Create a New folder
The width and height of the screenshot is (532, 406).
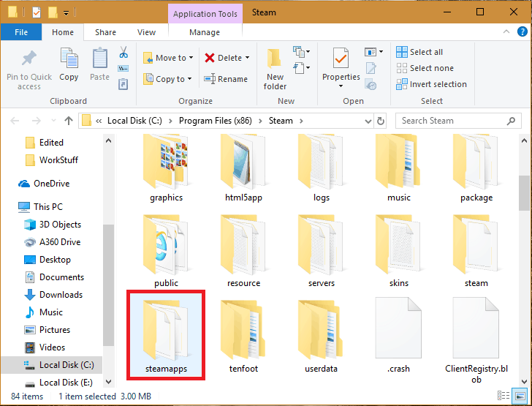point(275,70)
